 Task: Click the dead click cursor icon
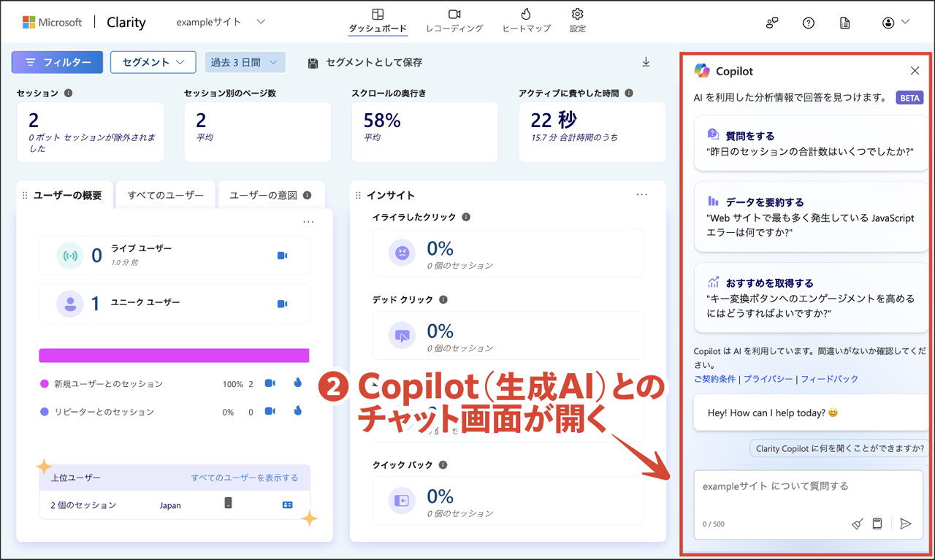(x=402, y=336)
